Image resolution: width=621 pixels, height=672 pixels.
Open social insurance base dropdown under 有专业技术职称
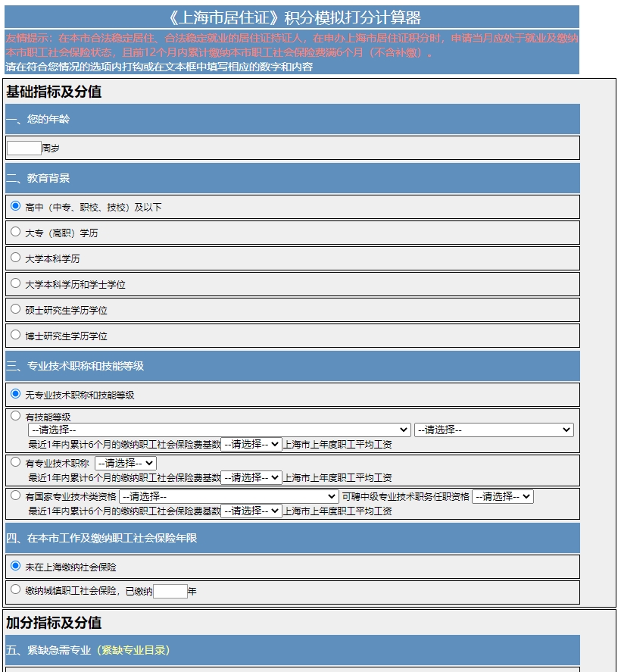click(251, 477)
